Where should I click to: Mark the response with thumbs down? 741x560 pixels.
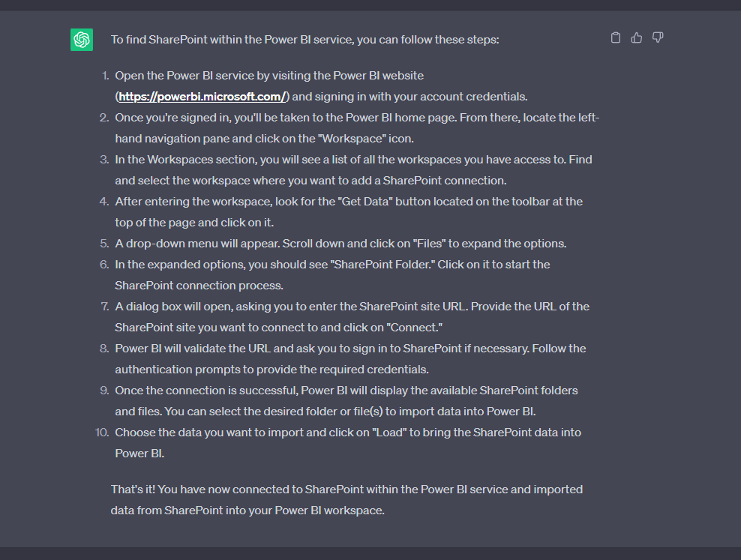657,37
